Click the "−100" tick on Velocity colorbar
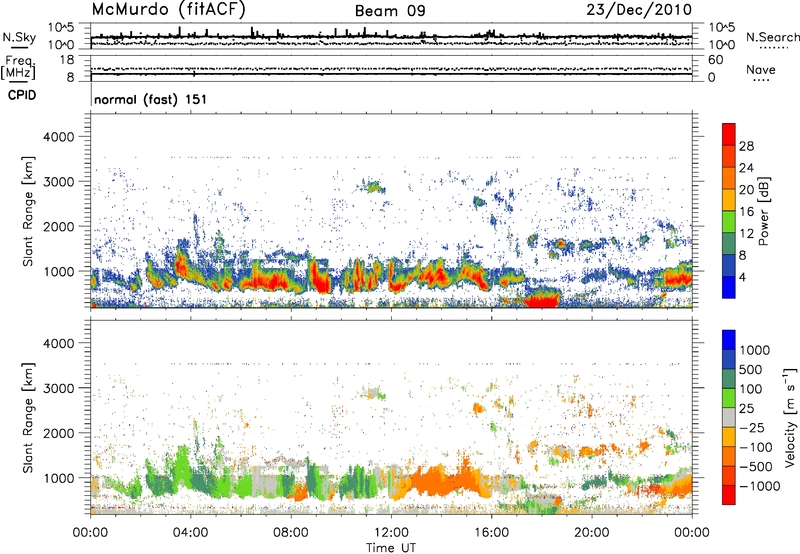 [755, 447]
